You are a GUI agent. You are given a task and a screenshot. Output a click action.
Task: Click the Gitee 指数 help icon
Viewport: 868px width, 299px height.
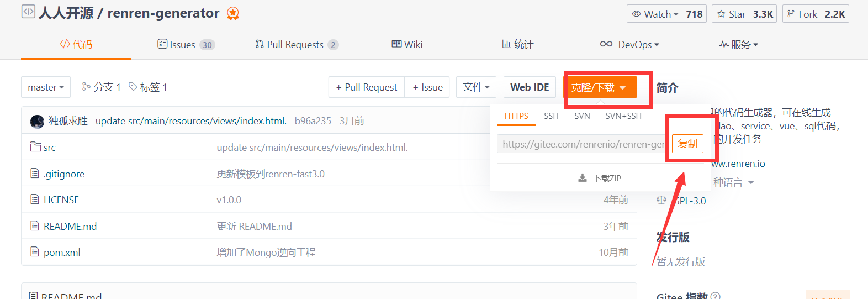[x=716, y=296]
